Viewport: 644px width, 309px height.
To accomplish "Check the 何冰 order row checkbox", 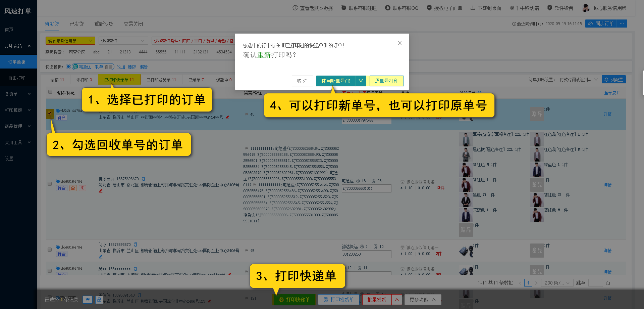I will pyautogui.click(x=50, y=250).
